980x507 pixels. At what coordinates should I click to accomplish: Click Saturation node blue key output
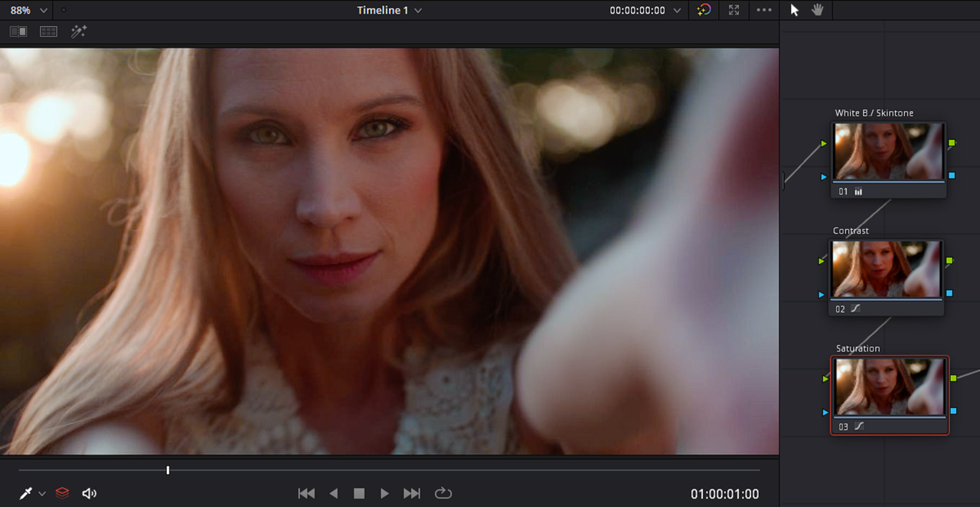[x=953, y=411]
